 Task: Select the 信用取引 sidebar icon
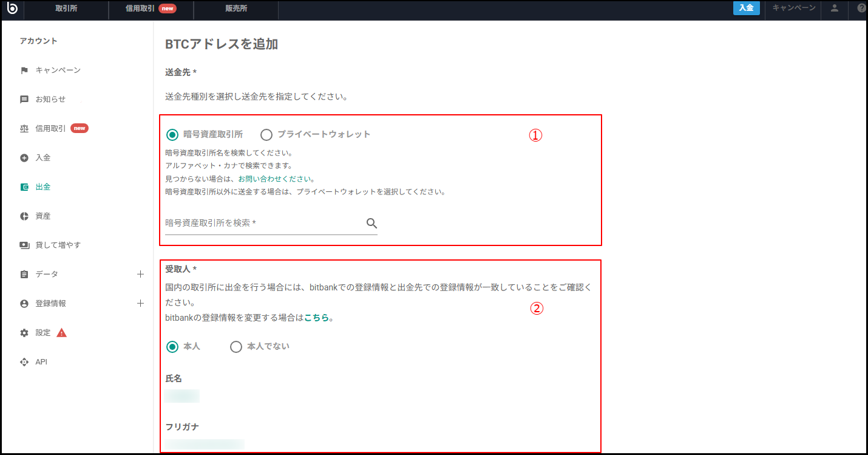coord(24,128)
